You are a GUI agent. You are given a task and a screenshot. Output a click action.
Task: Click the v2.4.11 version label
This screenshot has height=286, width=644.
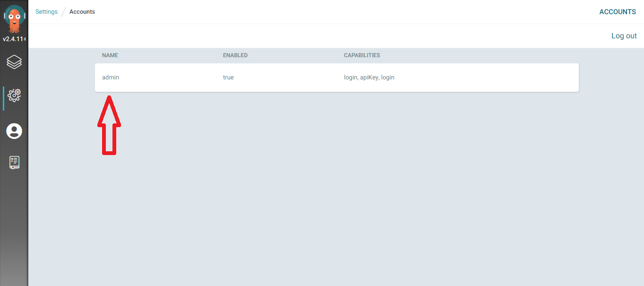pyautogui.click(x=14, y=39)
